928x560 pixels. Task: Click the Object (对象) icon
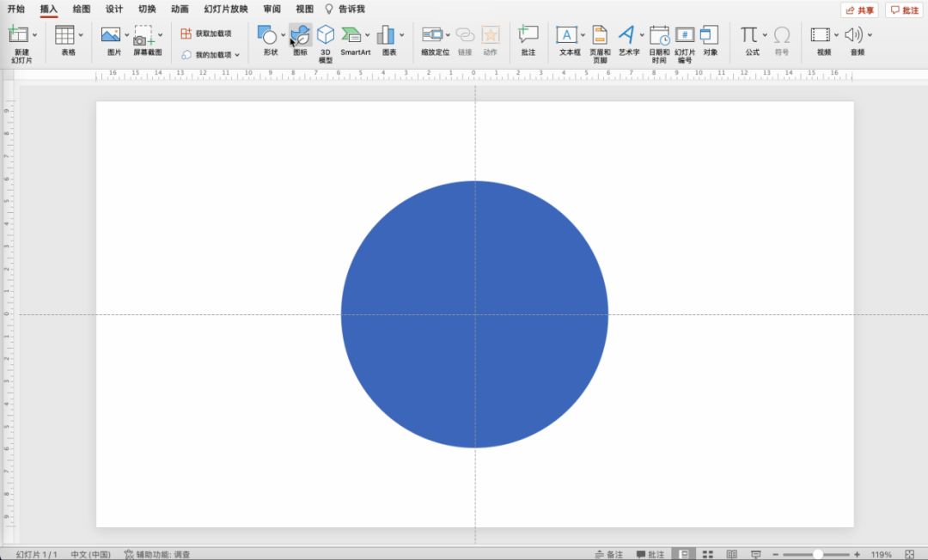710,35
